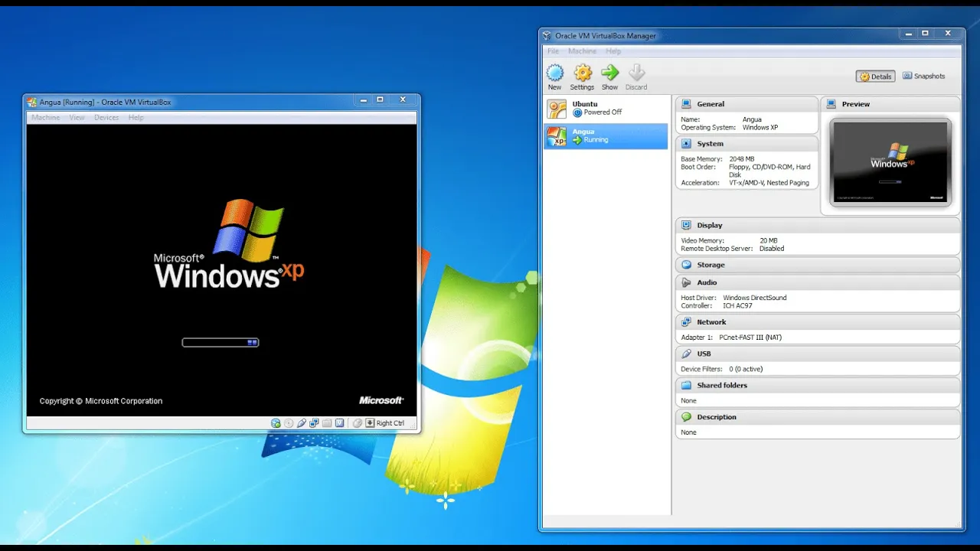Click the Audio section speaker icon
The width and height of the screenshot is (980, 551).
coord(686,282)
